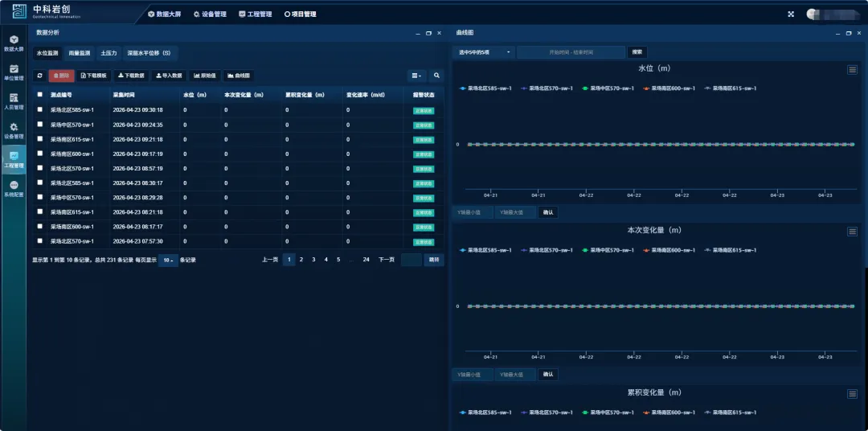Click the Y轴最小值 input under 水位 chart
Image resolution: width=868 pixels, height=431 pixels.
469,212
